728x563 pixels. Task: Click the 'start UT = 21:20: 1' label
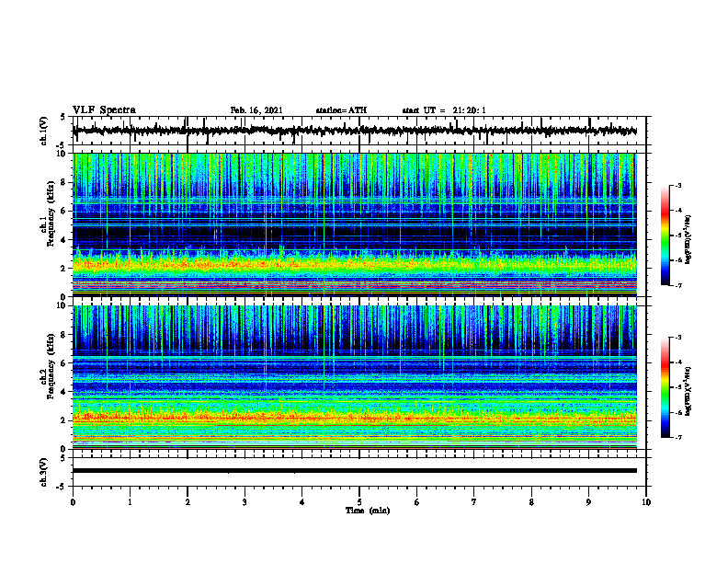pos(444,110)
